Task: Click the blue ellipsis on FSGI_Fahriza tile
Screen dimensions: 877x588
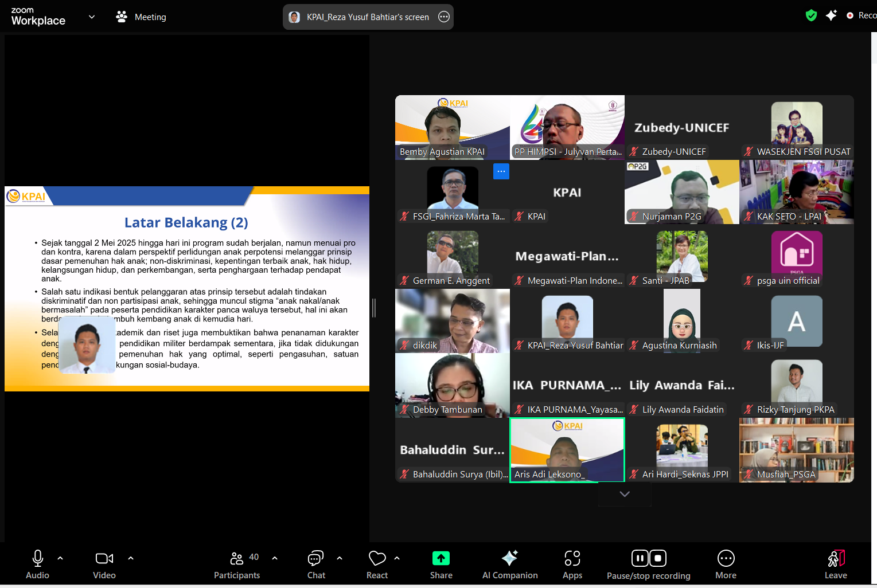Action: coord(501,171)
